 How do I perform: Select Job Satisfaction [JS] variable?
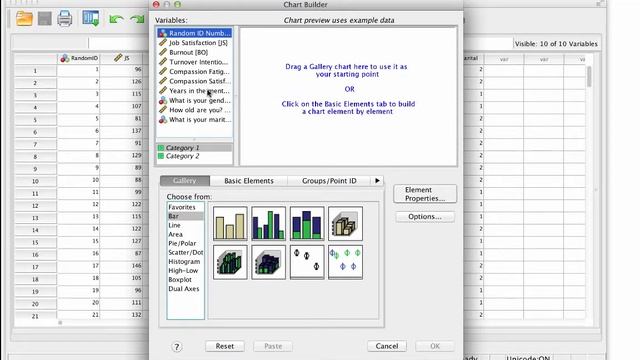pyautogui.click(x=195, y=42)
